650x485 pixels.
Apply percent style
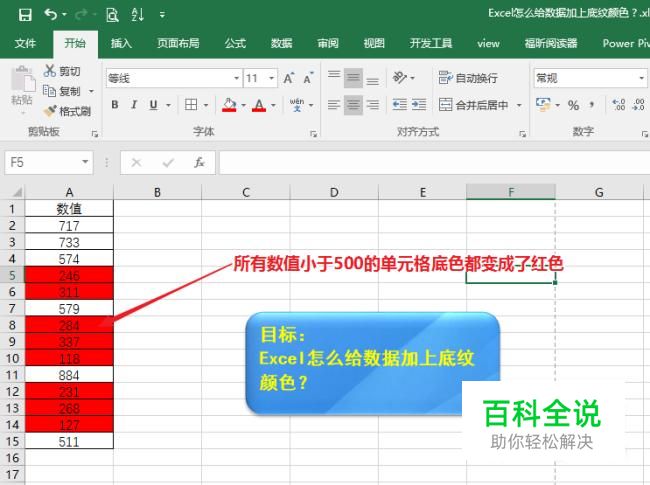click(573, 105)
